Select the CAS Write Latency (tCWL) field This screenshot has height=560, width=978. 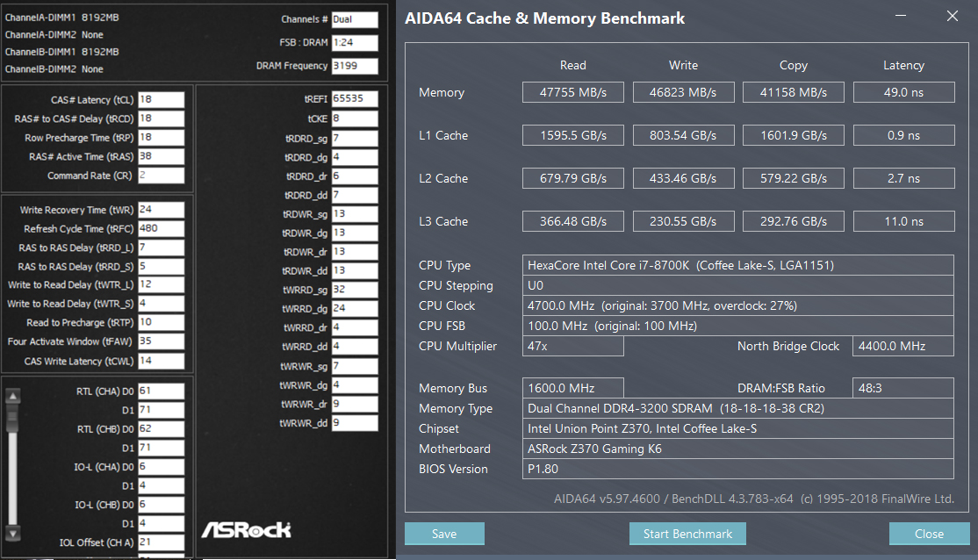click(x=161, y=361)
